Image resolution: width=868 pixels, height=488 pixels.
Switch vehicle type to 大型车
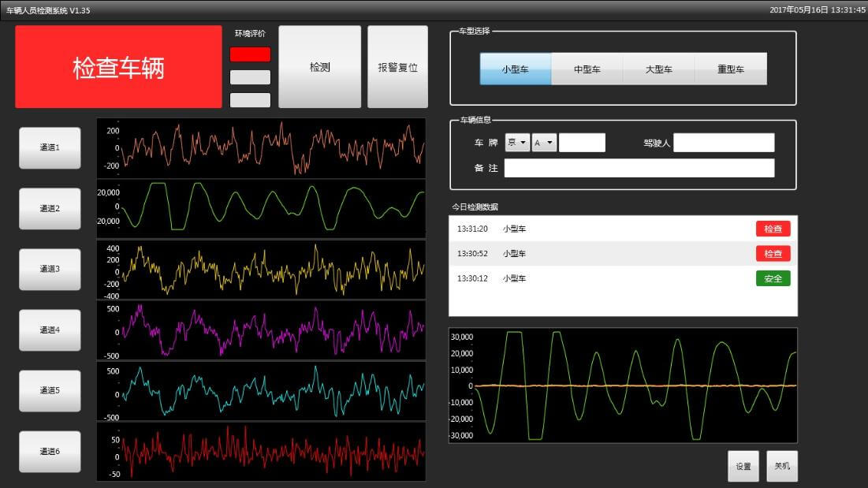(x=658, y=69)
